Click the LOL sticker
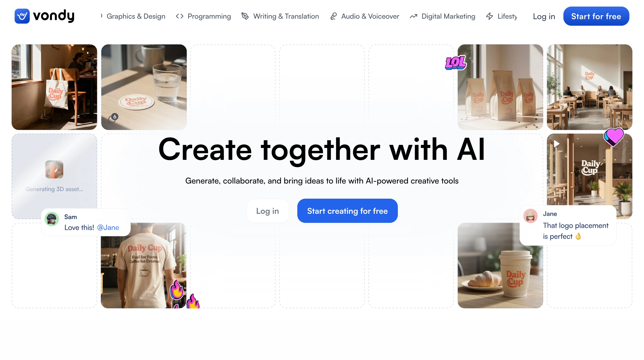 tap(456, 63)
